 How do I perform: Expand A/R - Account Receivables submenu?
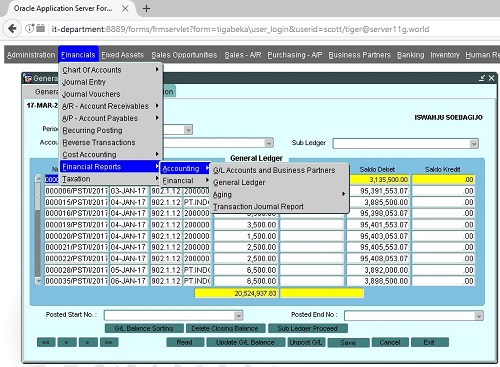pyautogui.click(x=111, y=106)
